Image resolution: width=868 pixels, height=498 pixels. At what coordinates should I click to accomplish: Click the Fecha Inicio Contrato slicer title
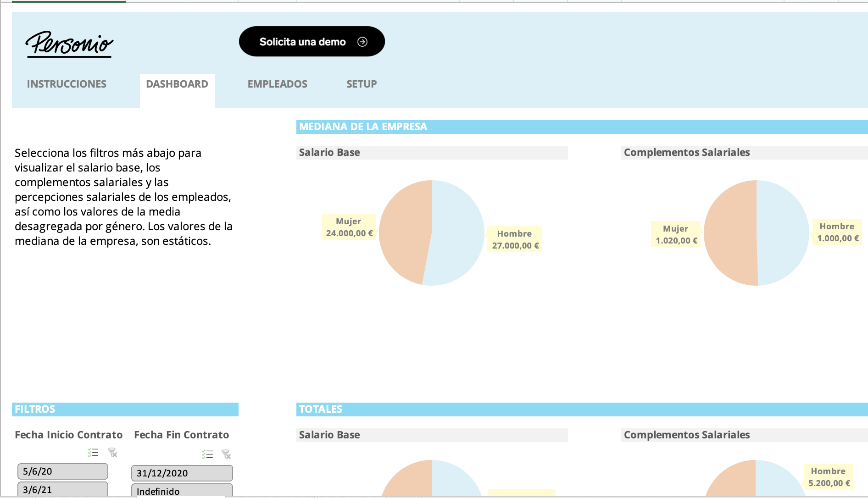click(x=68, y=435)
